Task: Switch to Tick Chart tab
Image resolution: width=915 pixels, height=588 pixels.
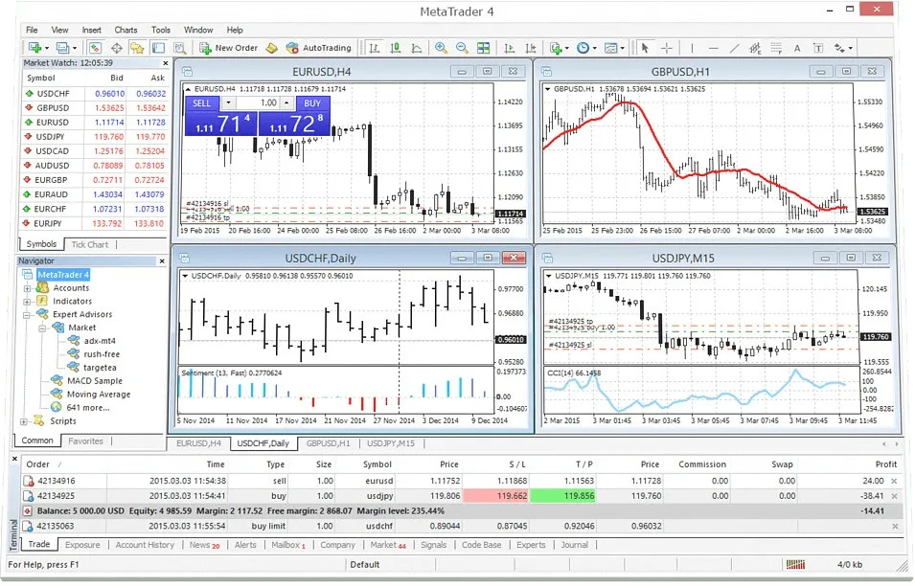Action: tap(90, 244)
